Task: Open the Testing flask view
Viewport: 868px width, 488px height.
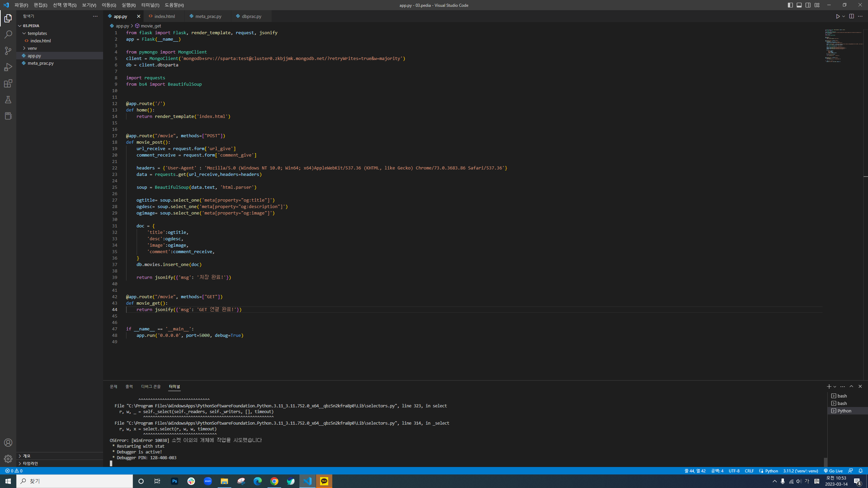Action: click(x=8, y=100)
